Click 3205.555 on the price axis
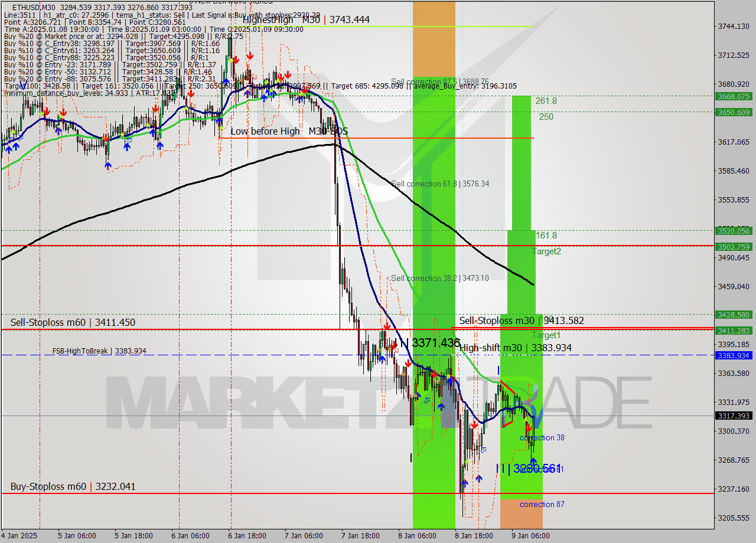This screenshot has height=543, width=756. [x=734, y=518]
